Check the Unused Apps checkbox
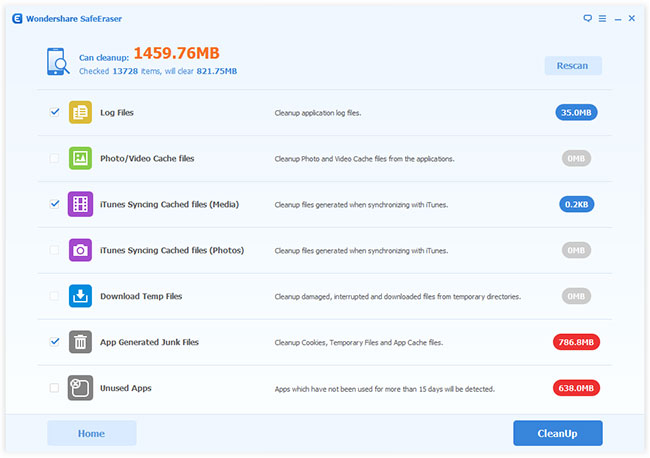This screenshot has height=458, width=650. coord(54,388)
